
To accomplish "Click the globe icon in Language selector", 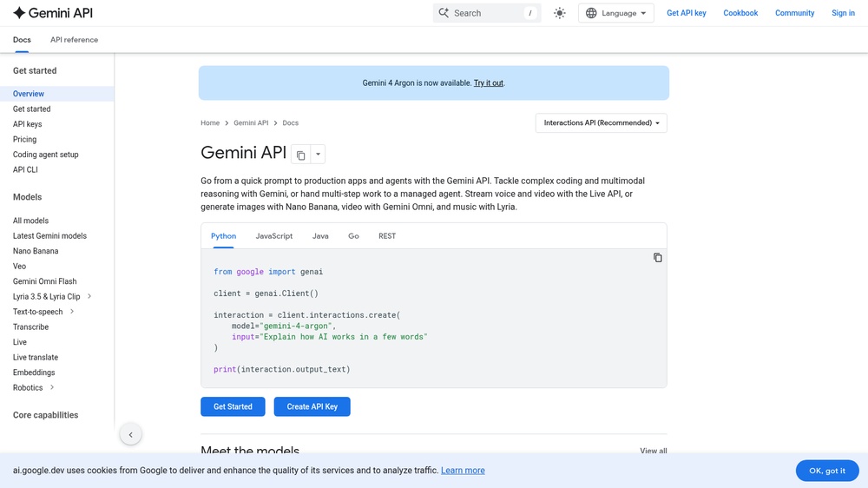I will [591, 13].
